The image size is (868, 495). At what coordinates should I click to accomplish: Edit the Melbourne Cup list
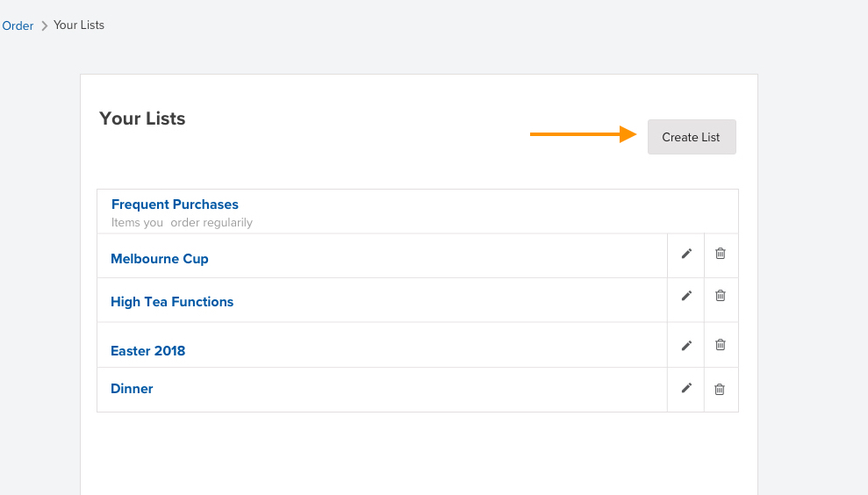tap(686, 254)
